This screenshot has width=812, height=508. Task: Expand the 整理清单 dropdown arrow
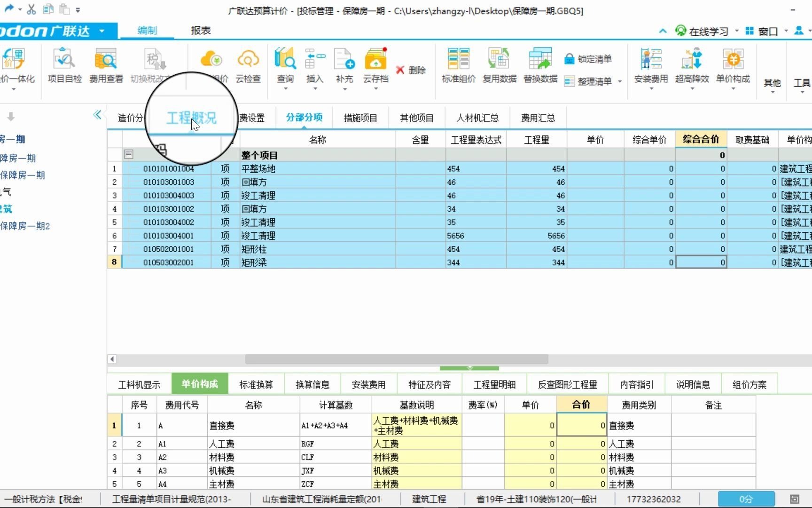620,81
